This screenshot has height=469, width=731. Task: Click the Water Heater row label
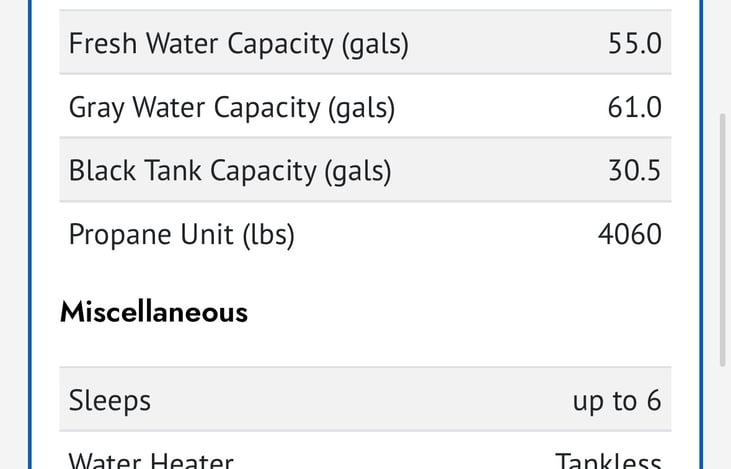(x=151, y=460)
